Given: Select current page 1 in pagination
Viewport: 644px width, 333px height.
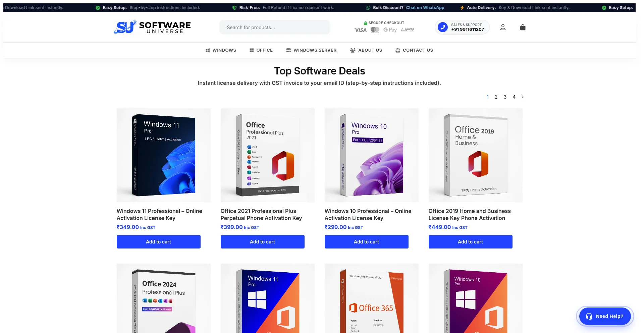Looking at the screenshot, I should click(488, 97).
